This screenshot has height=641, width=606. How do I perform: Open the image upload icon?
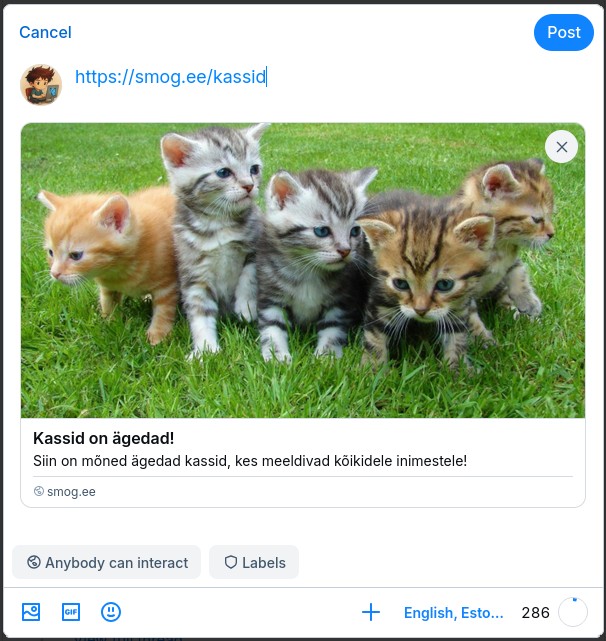point(31,612)
